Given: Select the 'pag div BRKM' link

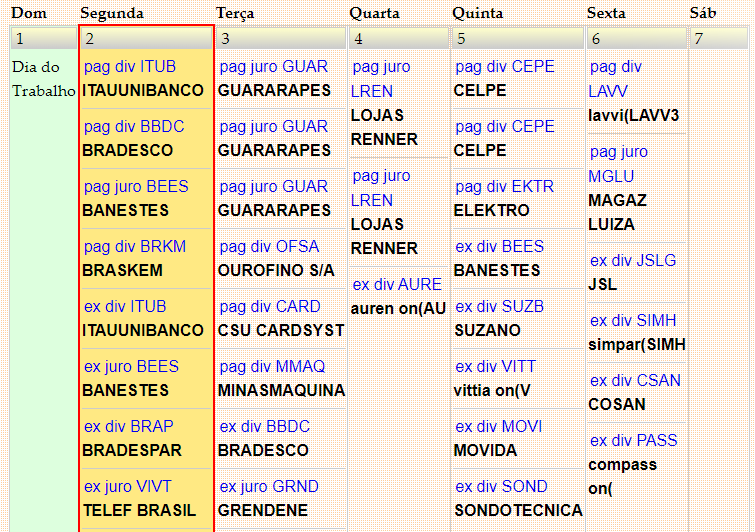Looking at the screenshot, I should (135, 247).
